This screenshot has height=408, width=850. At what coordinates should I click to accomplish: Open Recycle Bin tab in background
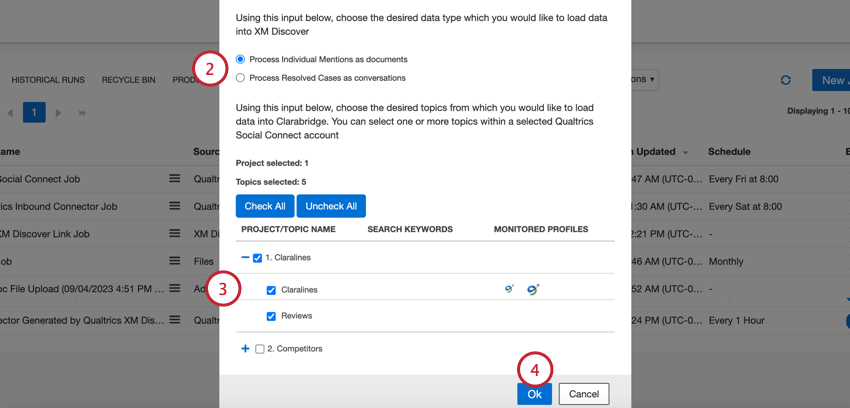[x=128, y=80]
